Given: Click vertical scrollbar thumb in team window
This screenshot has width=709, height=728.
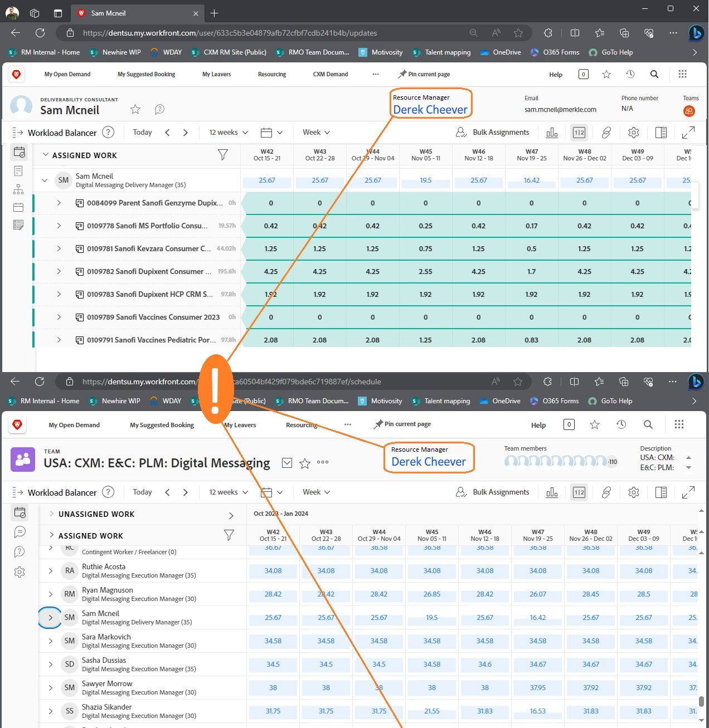Looking at the screenshot, I should click(701, 702).
